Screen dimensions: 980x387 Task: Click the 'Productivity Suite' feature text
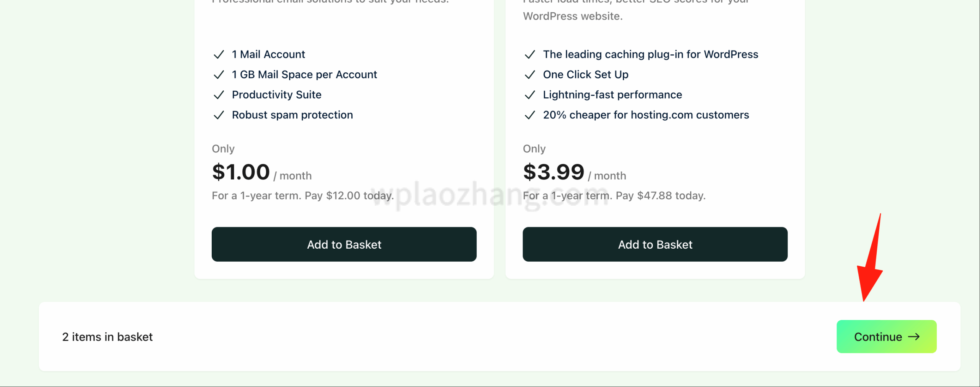(x=276, y=95)
